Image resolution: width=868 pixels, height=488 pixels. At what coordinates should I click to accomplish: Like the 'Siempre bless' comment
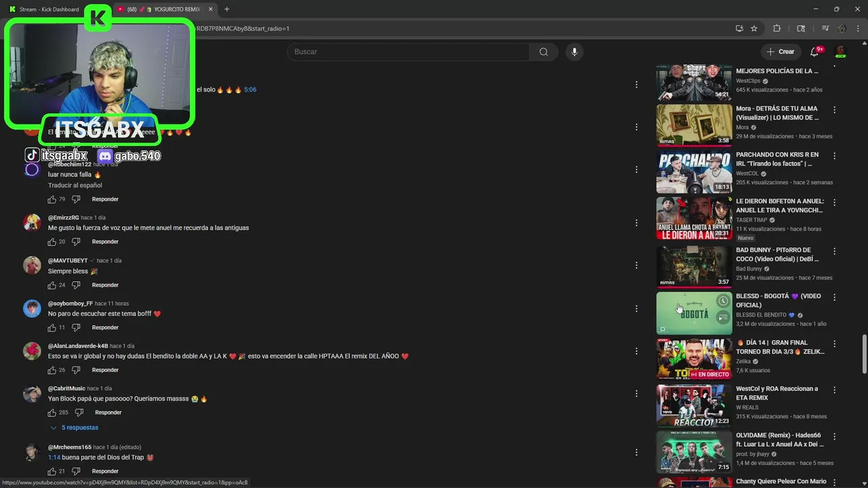[52, 285]
